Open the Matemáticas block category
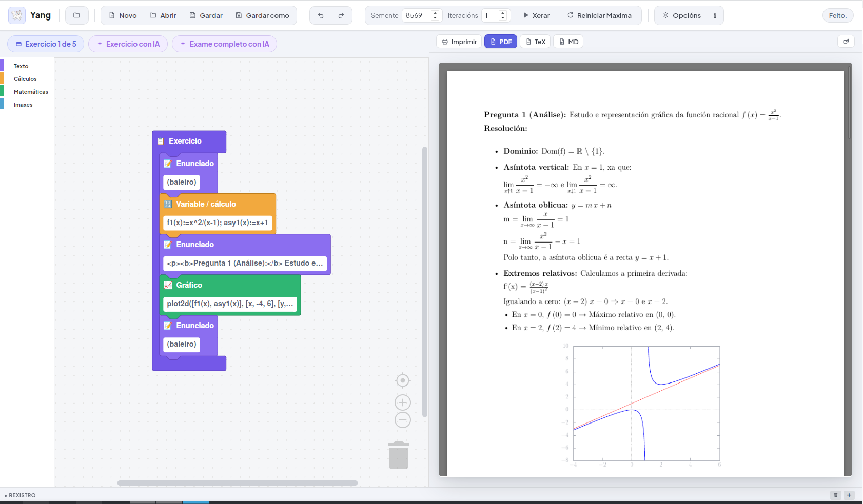863x504 pixels. click(31, 92)
